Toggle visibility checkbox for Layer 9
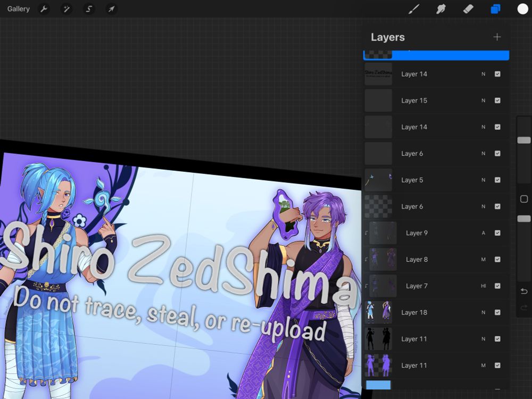532x399 pixels. (x=497, y=233)
